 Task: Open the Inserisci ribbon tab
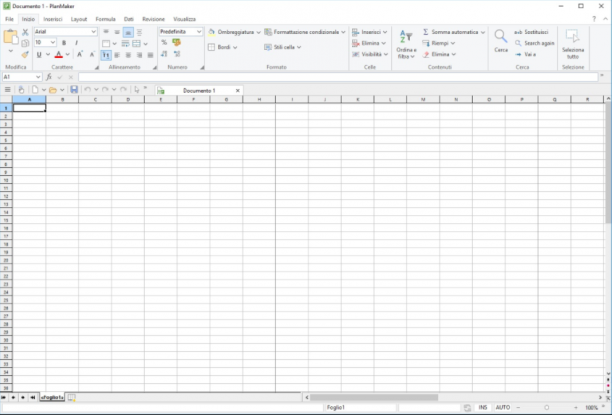pos(53,19)
